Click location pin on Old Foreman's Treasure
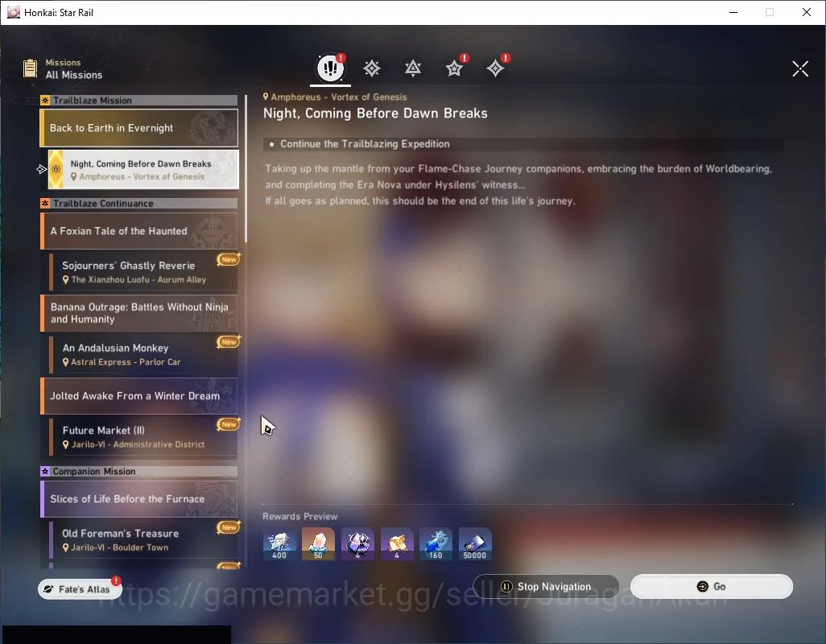Screen dimensions: 826x644 66,547
